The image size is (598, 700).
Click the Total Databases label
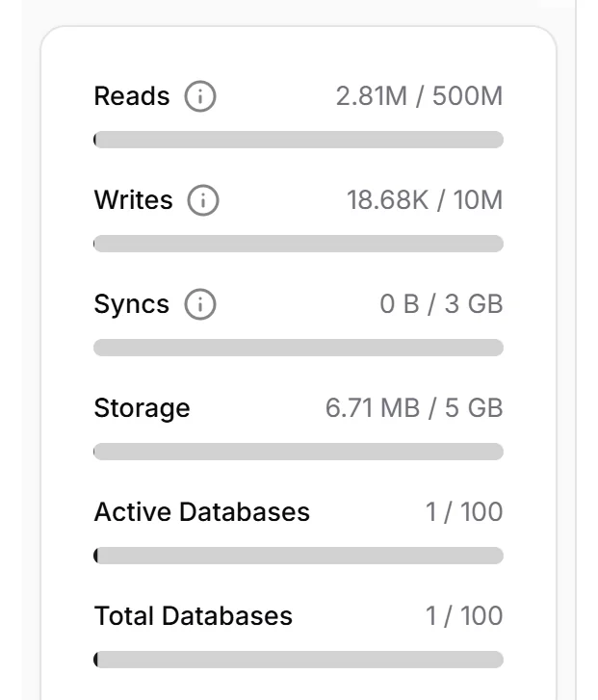tap(194, 616)
